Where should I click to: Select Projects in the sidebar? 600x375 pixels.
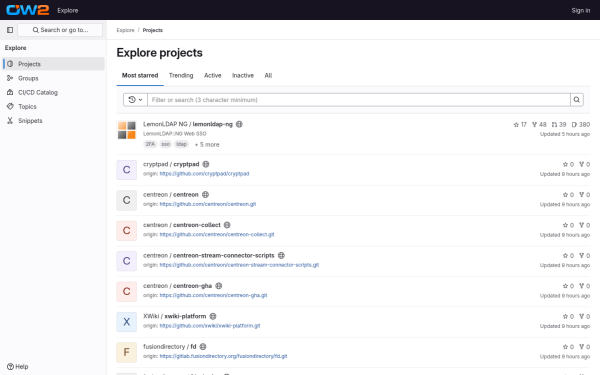coord(54,64)
